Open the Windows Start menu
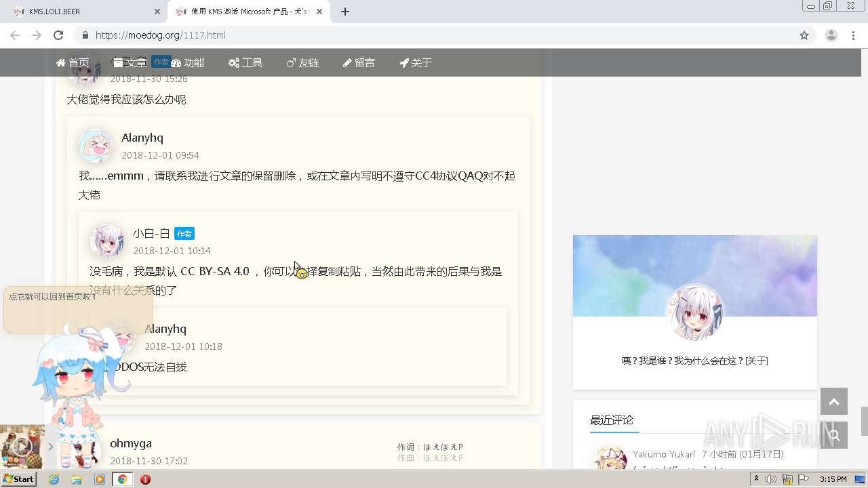 [x=19, y=479]
